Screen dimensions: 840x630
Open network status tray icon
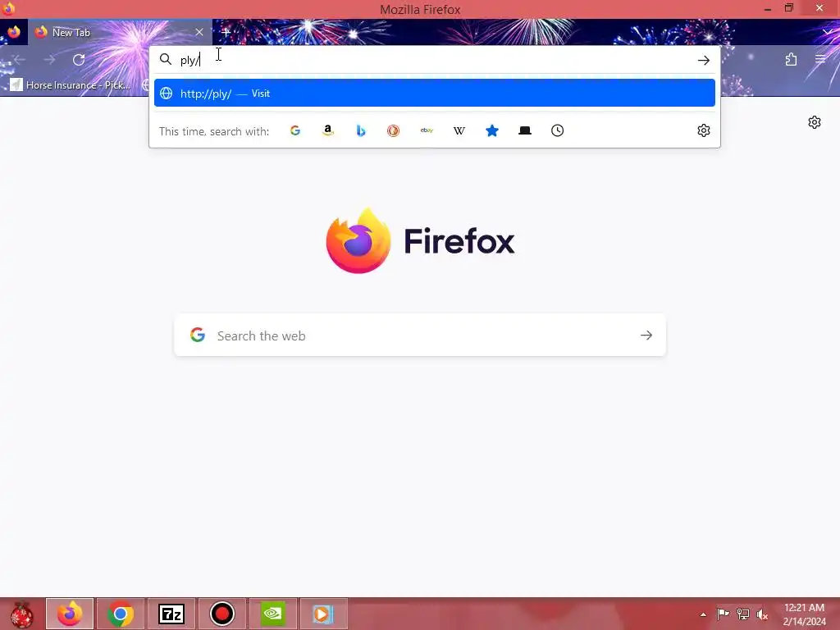coord(742,614)
